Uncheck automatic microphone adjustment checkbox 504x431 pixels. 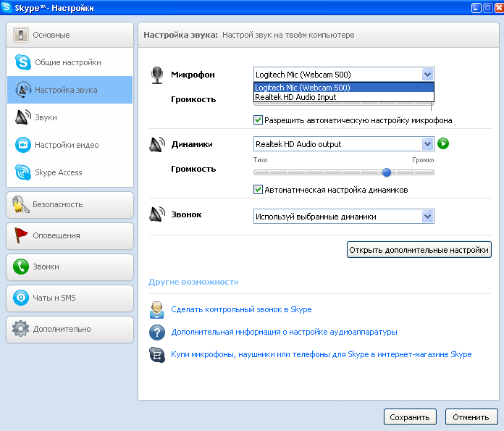tap(258, 120)
